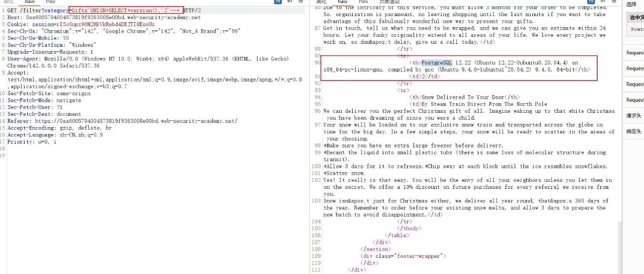644x274 pixels.
Task: Open the Hex tab in the response pane
Action: click(363, 2)
